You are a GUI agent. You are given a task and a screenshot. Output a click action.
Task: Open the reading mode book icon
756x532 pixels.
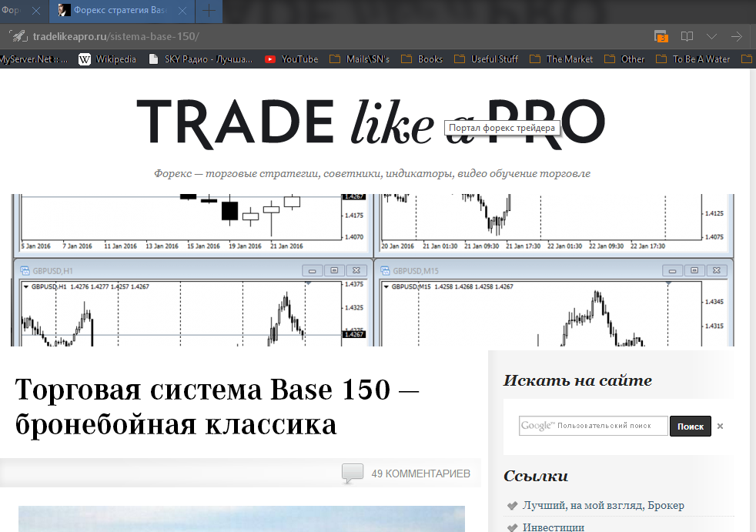(x=687, y=37)
